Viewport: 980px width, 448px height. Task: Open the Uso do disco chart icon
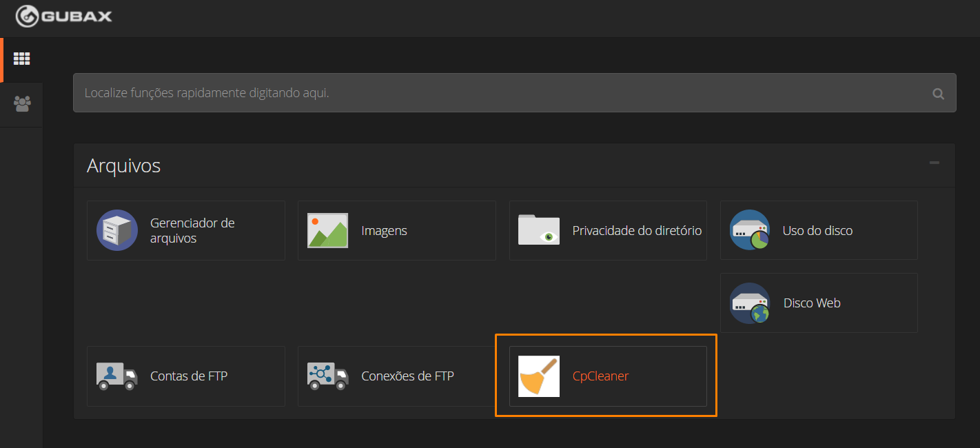point(750,230)
